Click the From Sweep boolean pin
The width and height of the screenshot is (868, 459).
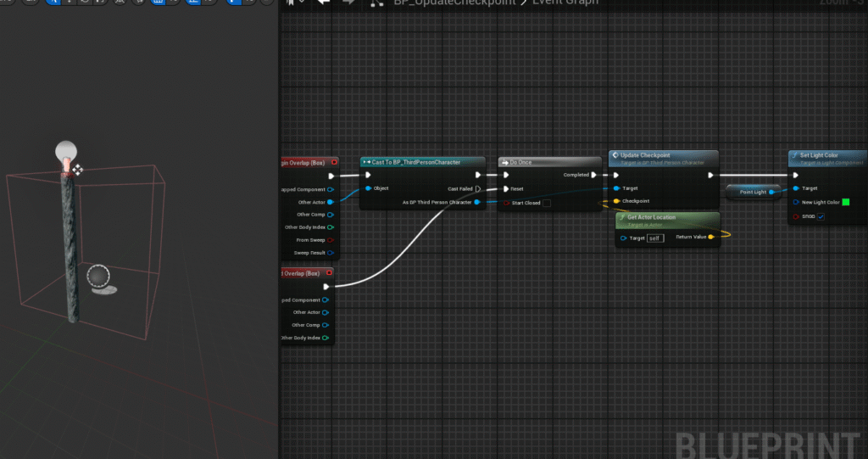click(x=330, y=240)
